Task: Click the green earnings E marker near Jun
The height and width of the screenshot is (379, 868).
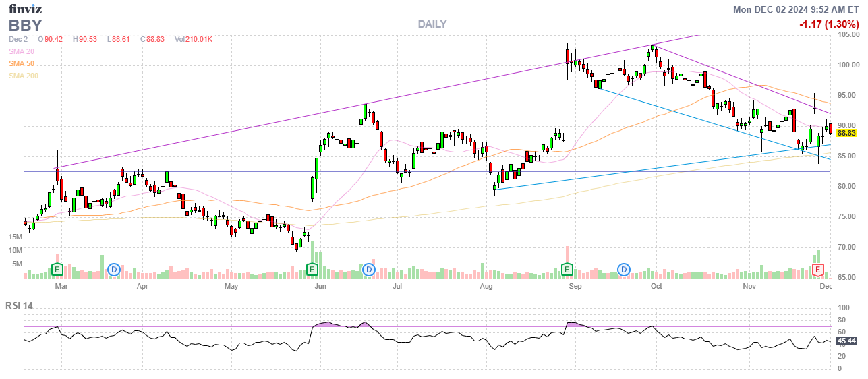Action: tap(312, 270)
